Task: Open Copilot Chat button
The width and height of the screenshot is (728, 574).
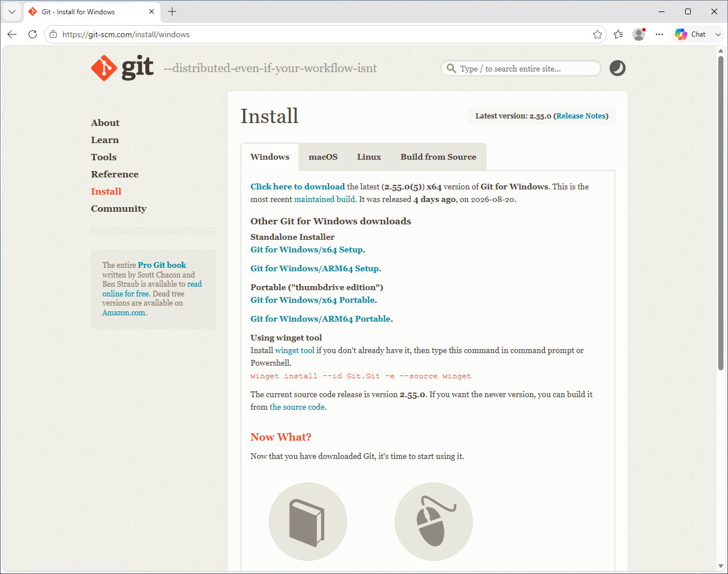Action: [691, 34]
